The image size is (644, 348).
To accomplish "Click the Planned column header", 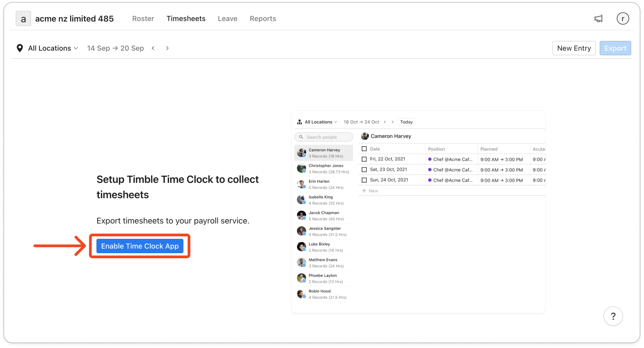I will click(x=489, y=149).
